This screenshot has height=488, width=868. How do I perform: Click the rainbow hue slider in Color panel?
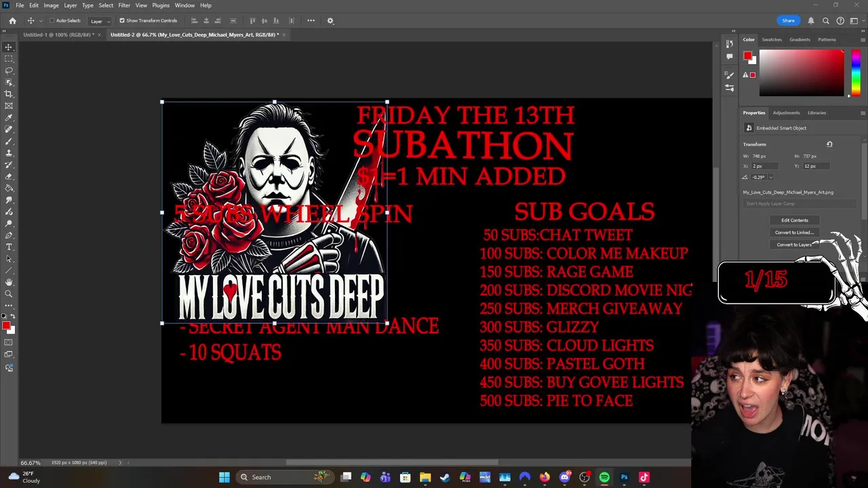point(856,73)
